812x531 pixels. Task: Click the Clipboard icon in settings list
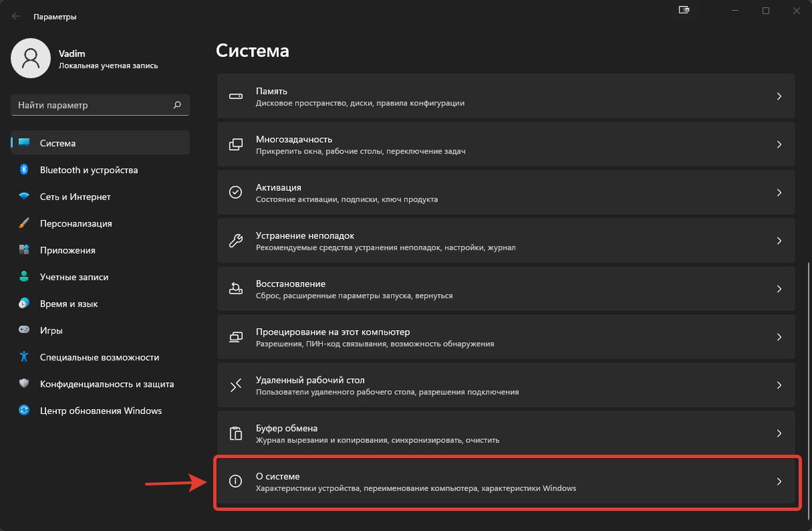(x=235, y=433)
